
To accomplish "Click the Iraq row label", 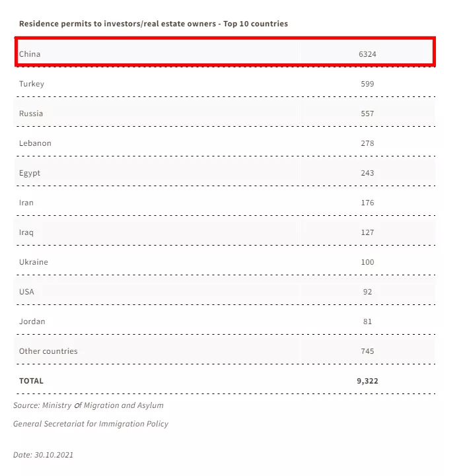I will coord(26,232).
